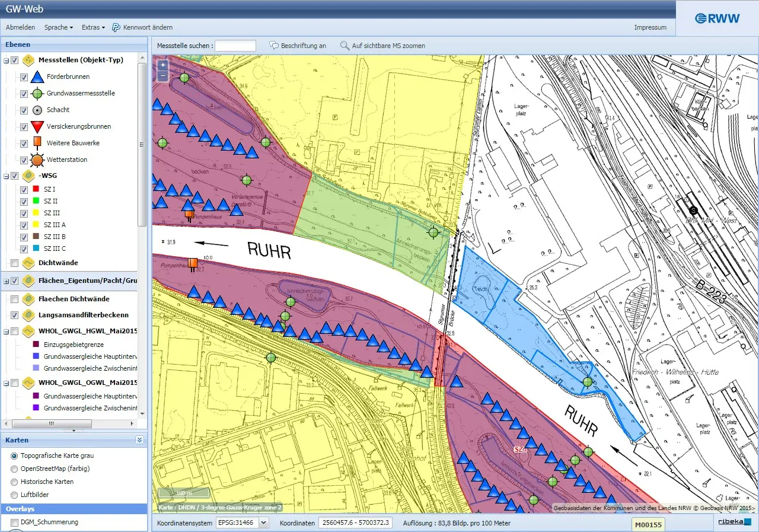Click the Beschriftung an button label

pos(304,46)
